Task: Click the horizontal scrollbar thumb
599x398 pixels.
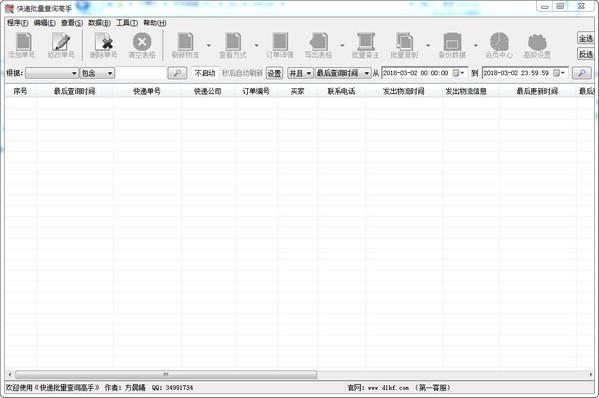Action: (x=166, y=374)
